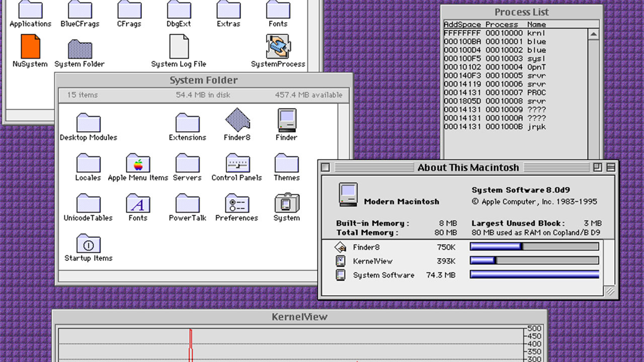The height and width of the screenshot is (362, 644).
Task: Click the Modern Macintosh computer icon
Action: (348, 195)
